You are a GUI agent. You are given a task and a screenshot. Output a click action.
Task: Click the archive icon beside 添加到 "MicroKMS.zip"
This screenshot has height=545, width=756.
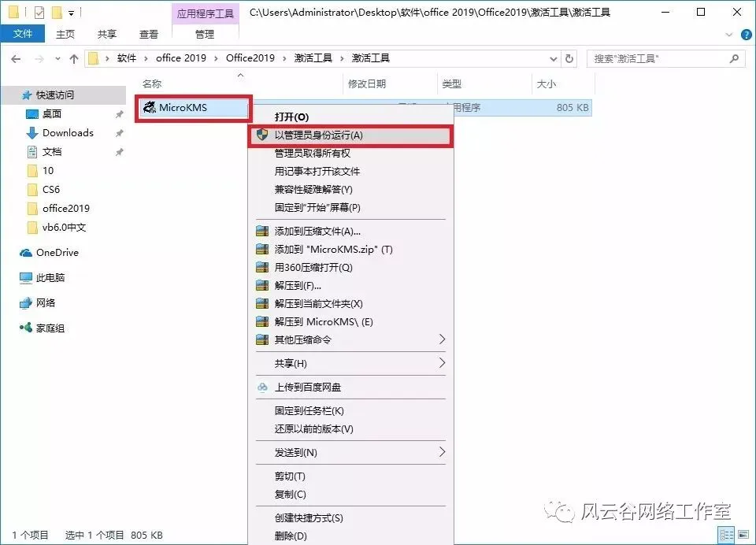coord(262,250)
